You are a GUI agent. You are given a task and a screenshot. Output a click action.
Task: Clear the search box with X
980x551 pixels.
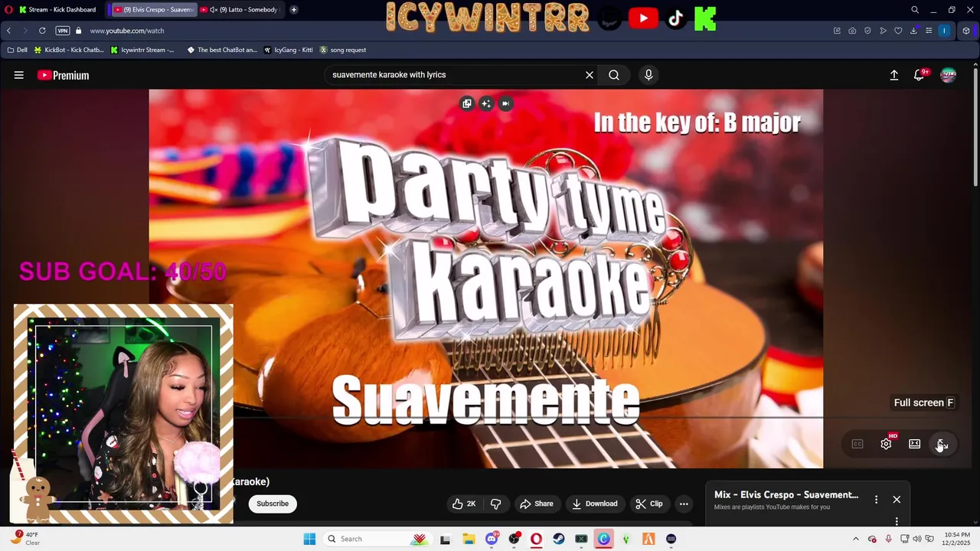tap(590, 75)
